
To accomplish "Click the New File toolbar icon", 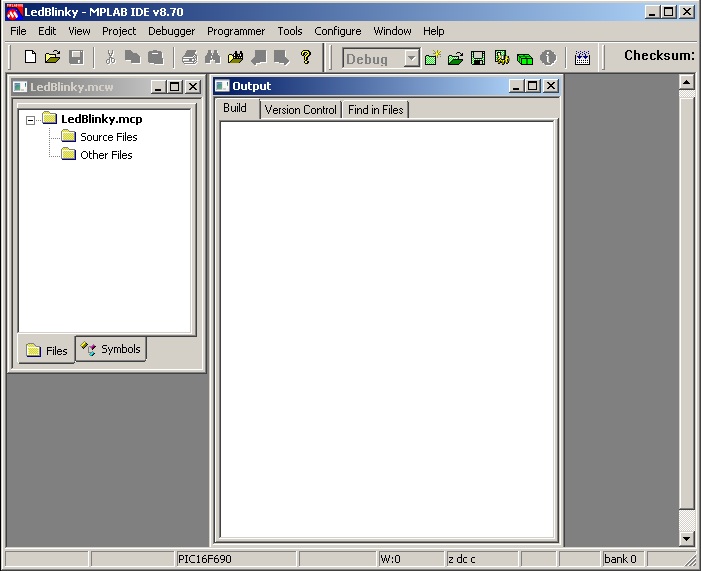I will [x=30, y=58].
